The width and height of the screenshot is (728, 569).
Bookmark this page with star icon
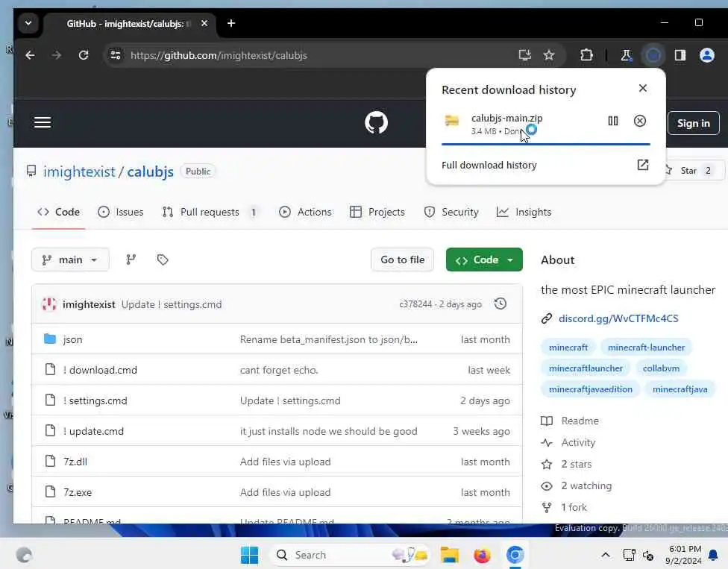click(549, 55)
